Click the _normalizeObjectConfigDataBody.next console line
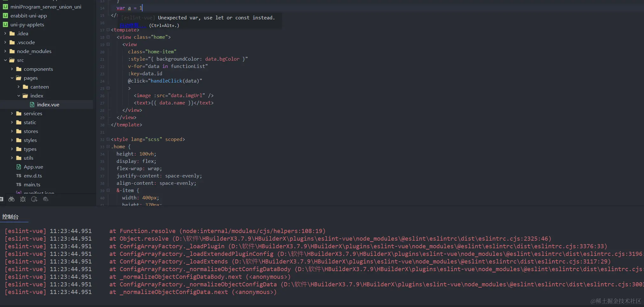The image size is (644, 307). pyautogui.click(x=200, y=277)
